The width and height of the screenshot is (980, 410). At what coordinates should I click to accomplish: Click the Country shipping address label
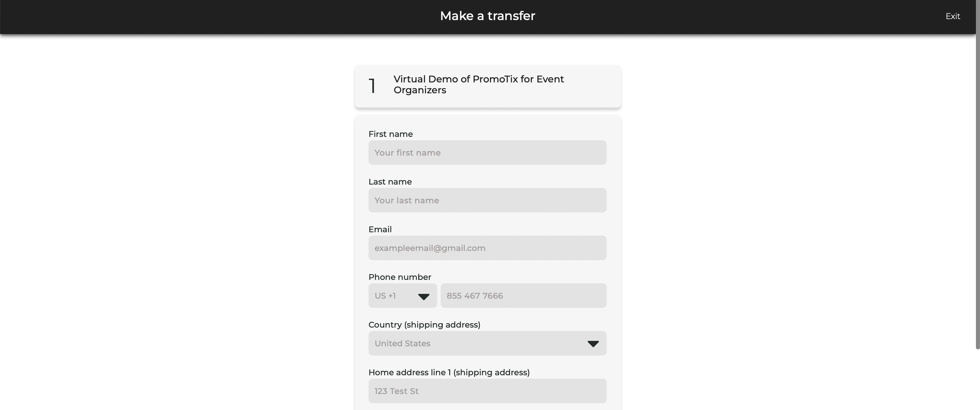[424, 325]
